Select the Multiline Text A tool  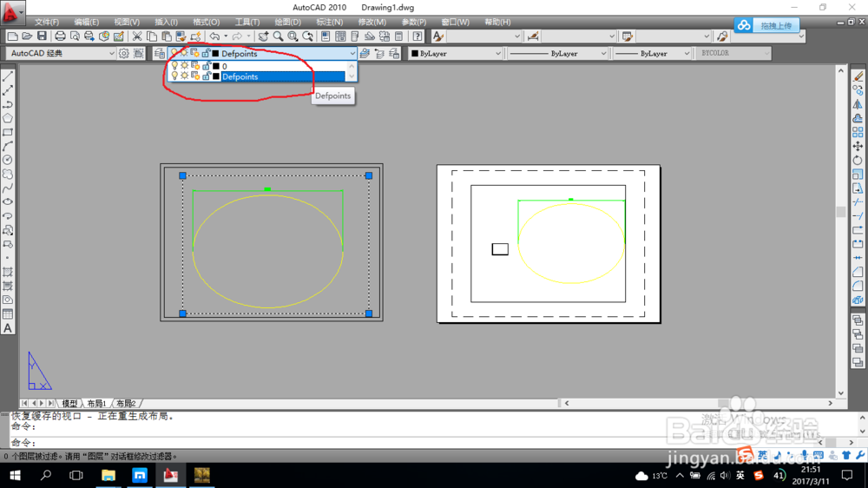pos(8,328)
